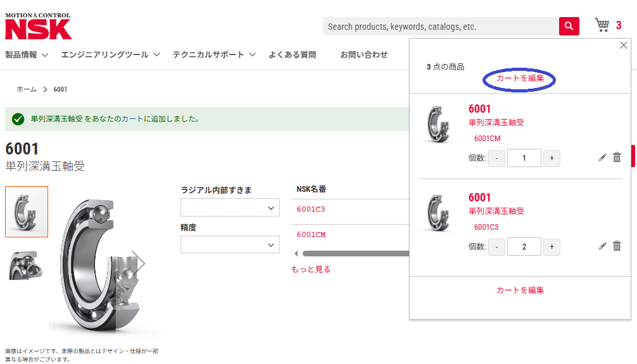637x364 pixels.
Task: Open the 精度 dropdown
Action: 230,244
